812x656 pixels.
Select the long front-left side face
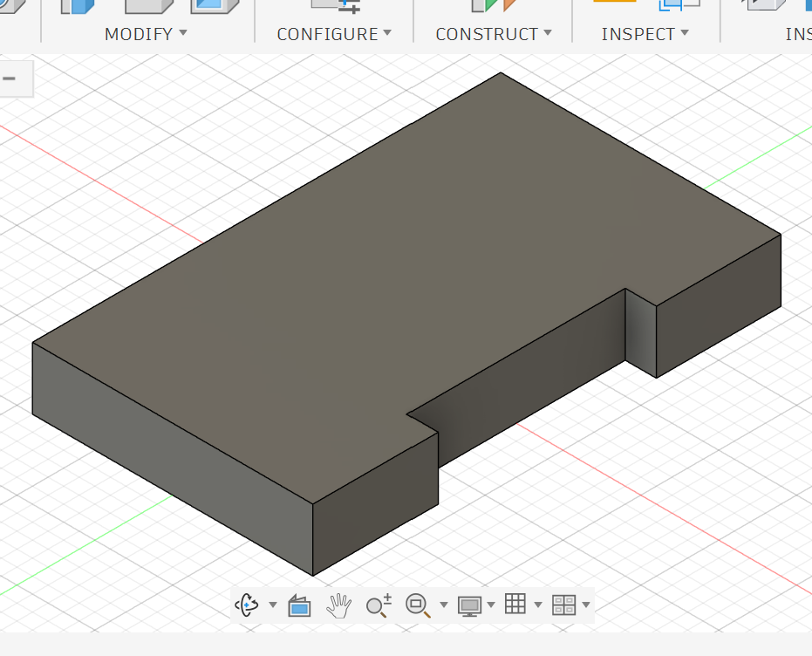(173, 459)
